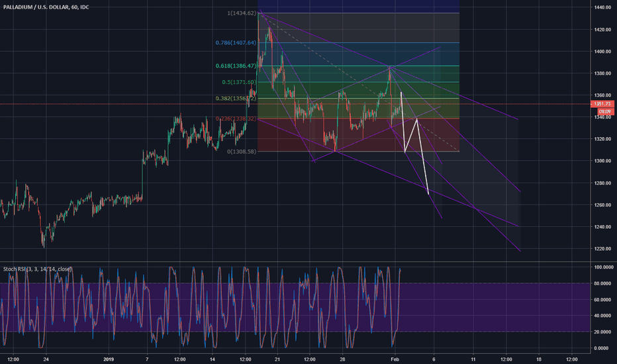The width and height of the screenshot is (617, 364).
Task: Select the white projected price path drawing
Action: 414,142
